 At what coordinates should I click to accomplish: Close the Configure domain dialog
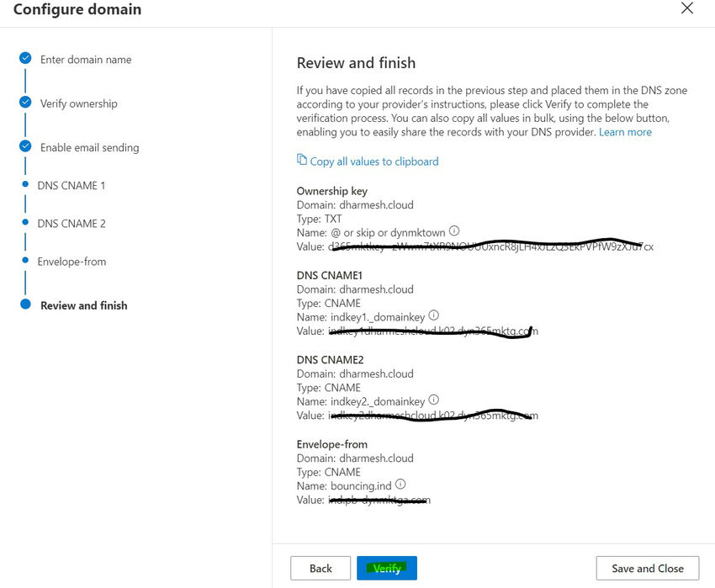coord(687,8)
